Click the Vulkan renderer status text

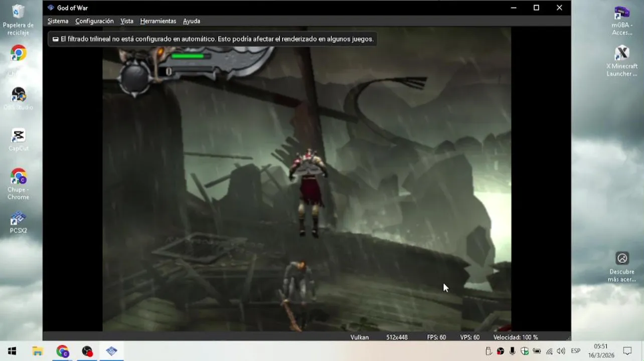click(360, 337)
